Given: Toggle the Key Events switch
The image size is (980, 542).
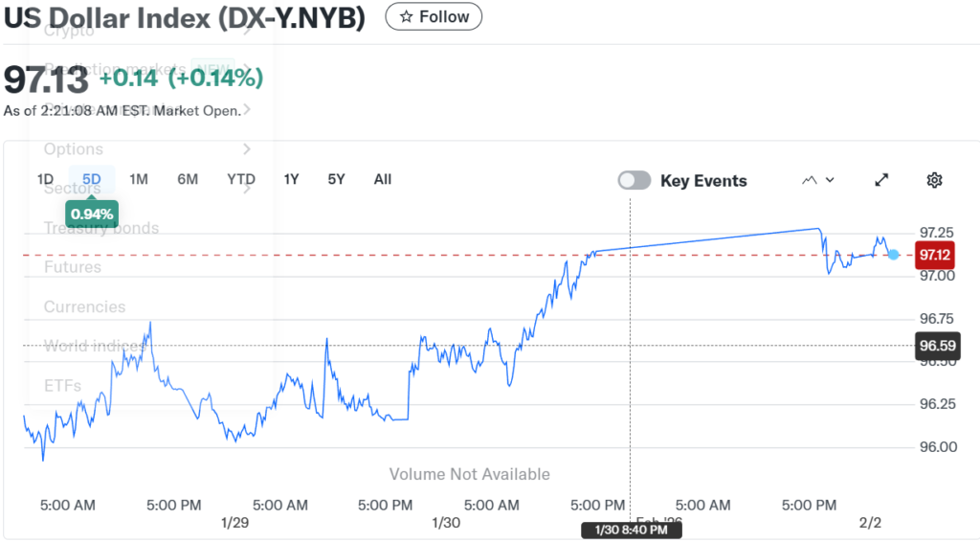Looking at the screenshot, I should coord(634,180).
